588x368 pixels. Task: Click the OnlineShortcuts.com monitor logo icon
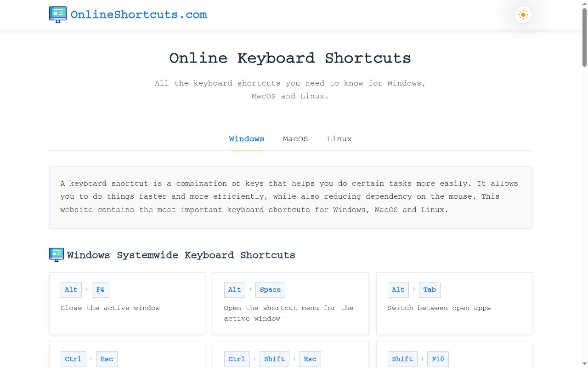pyautogui.click(x=58, y=15)
